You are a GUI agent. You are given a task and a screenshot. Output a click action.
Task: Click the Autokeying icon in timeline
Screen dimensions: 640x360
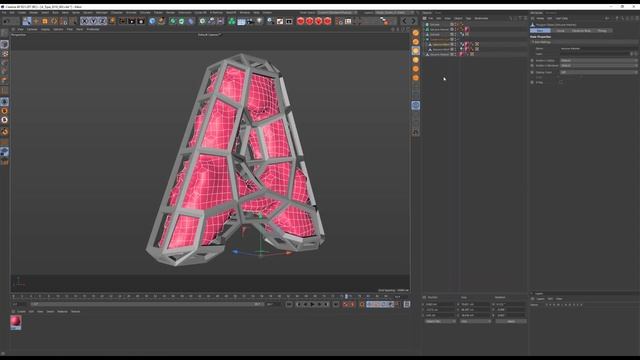352,304
